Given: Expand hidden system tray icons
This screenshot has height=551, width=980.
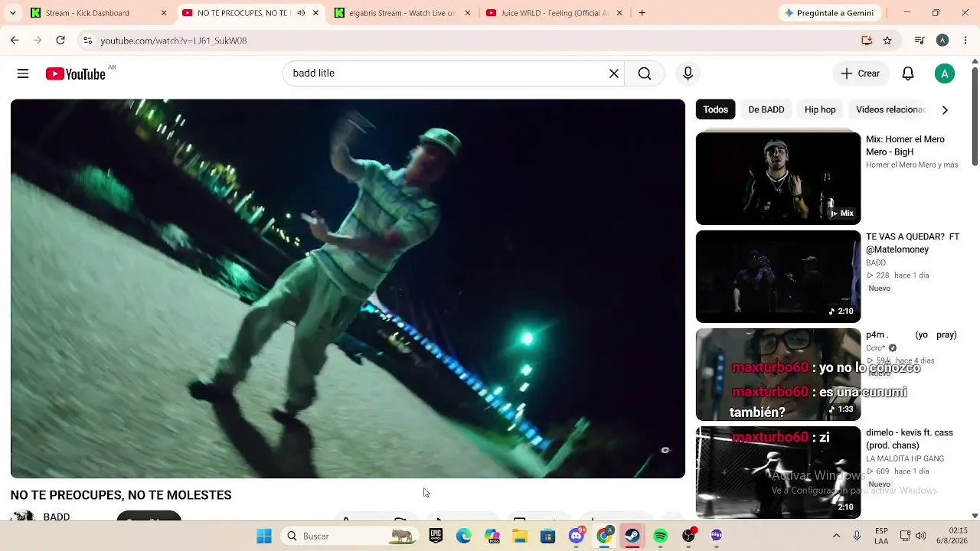Looking at the screenshot, I should click(836, 536).
